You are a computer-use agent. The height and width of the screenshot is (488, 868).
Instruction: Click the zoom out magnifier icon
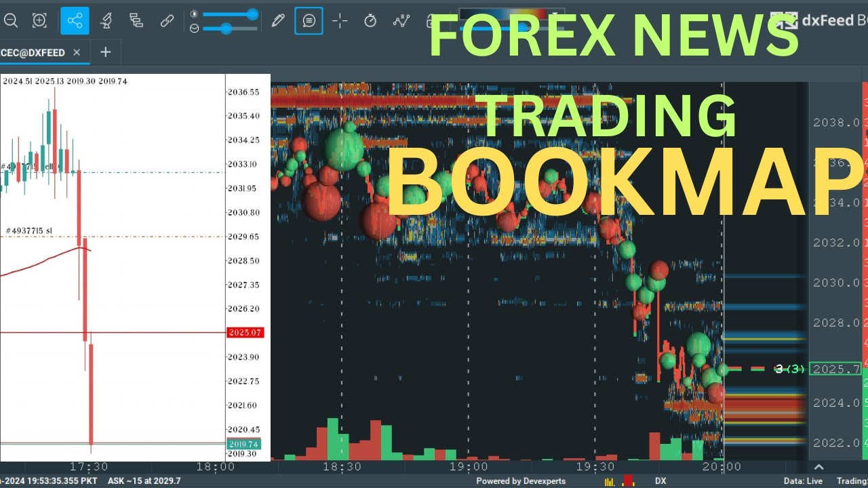pos(11,21)
